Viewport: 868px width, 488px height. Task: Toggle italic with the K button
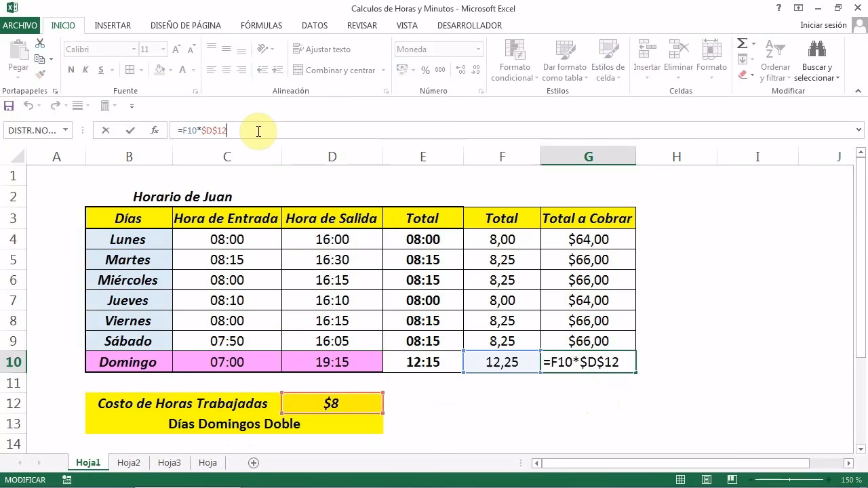pos(85,70)
